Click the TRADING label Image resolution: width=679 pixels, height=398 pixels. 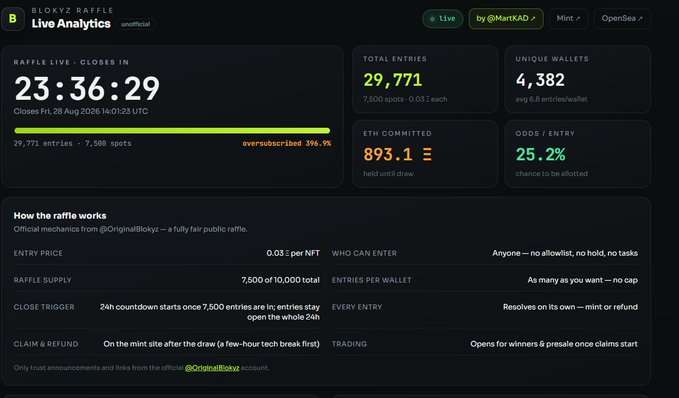pos(349,344)
